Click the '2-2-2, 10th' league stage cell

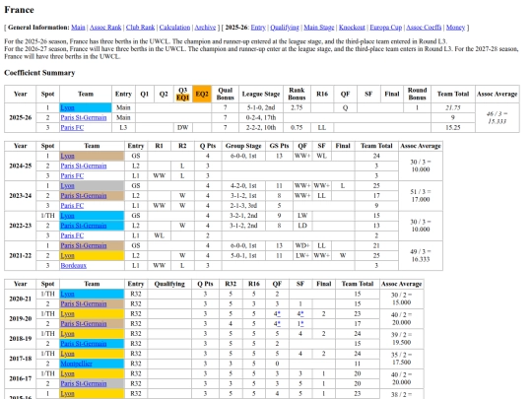click(260, 127)
